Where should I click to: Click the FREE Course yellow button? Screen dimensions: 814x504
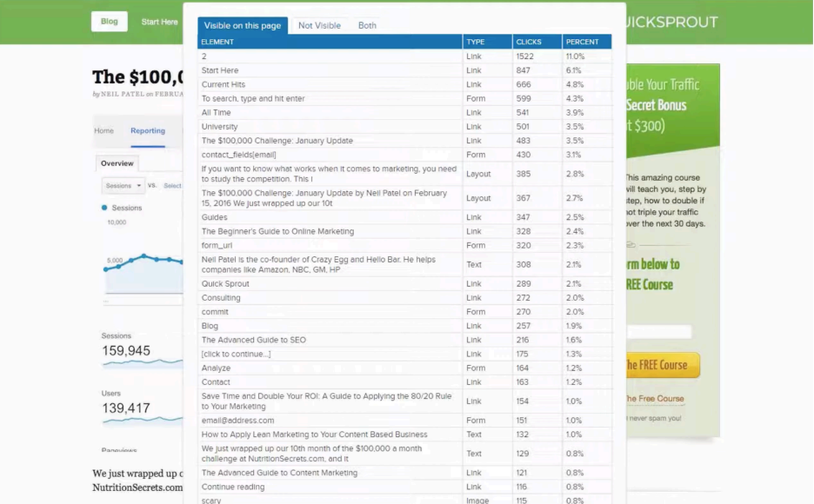661,365
